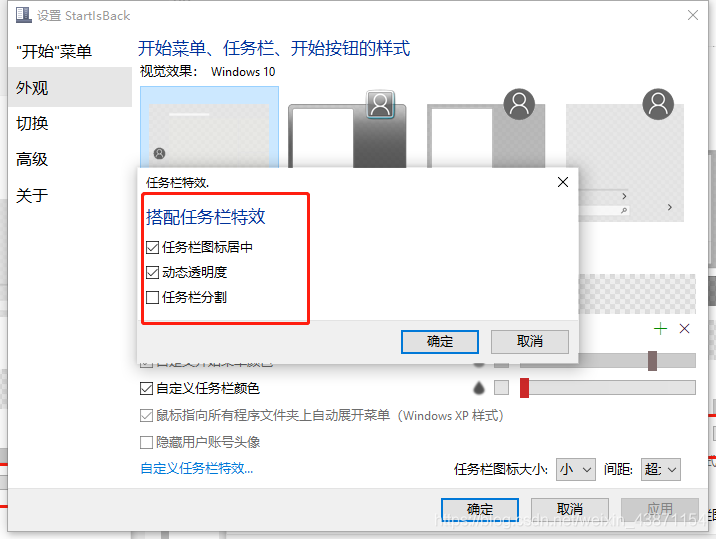
Task: Enable 任务栏分割 checkbox
Action: 153,297
